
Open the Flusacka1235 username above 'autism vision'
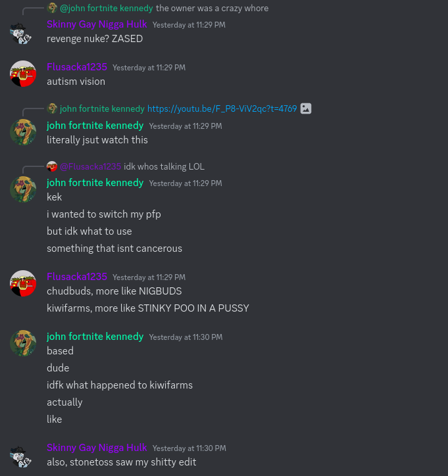77,67
